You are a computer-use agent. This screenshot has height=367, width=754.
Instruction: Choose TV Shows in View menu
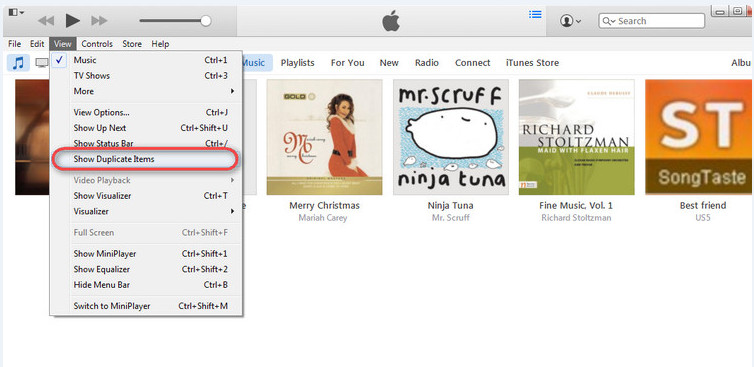[x=147, y=76]
